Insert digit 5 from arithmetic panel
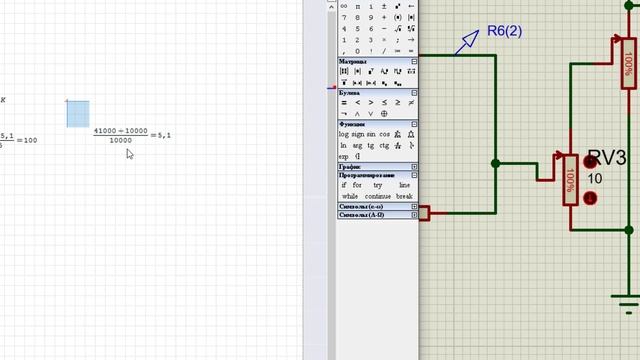640x360 pixels. click(x=358, y=29)
